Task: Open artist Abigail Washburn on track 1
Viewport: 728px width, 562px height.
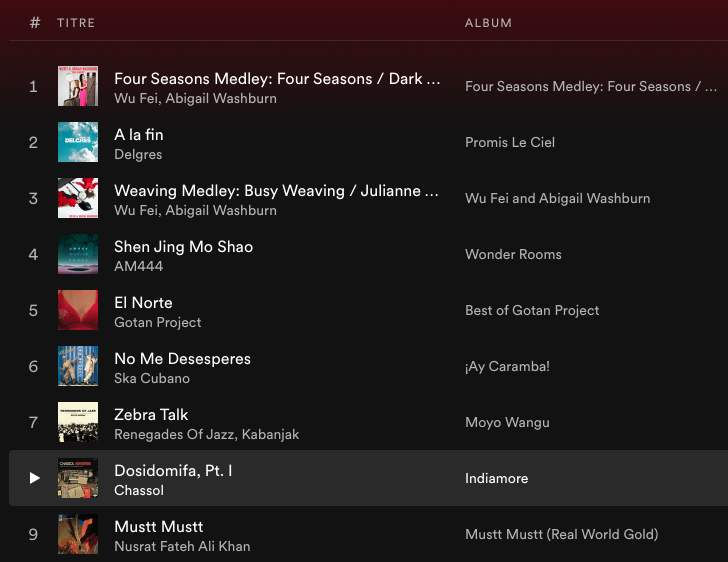Action: point(221,98)
